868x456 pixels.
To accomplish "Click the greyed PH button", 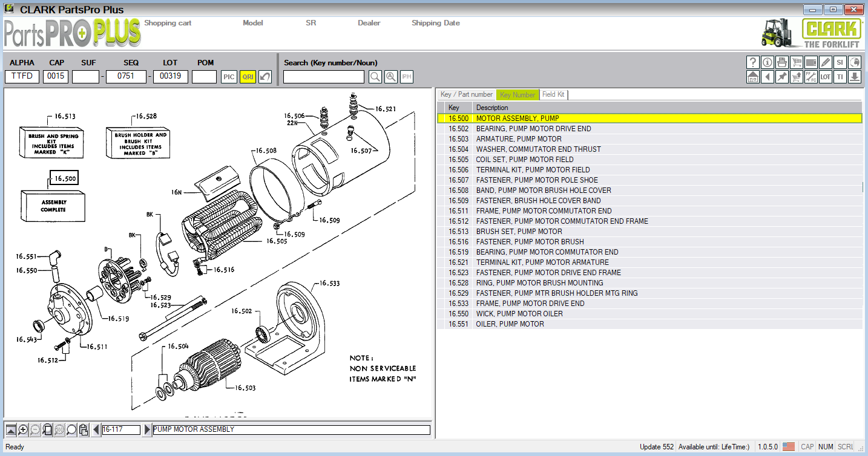I will 407,77.
